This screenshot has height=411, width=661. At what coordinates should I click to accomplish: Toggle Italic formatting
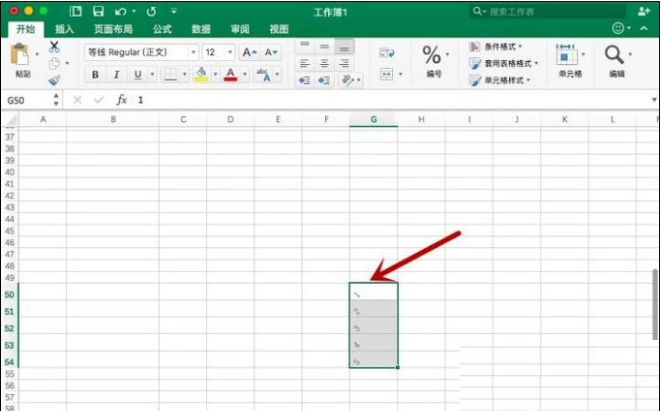pos(116,75)
